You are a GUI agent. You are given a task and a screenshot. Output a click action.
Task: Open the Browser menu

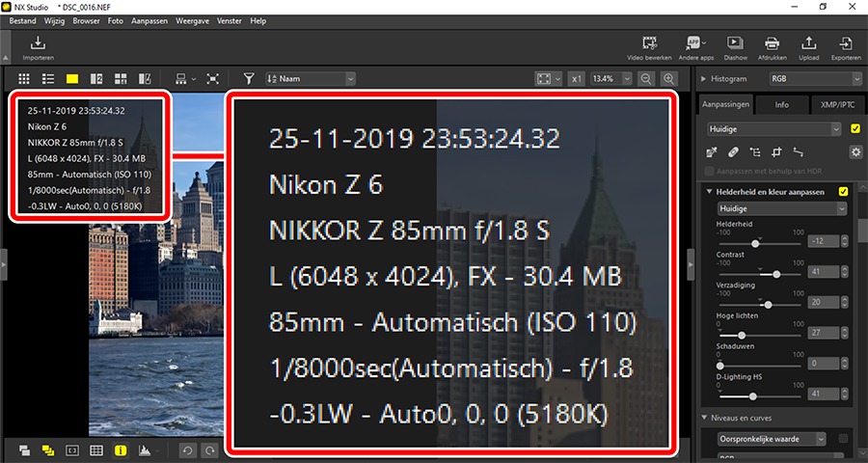87,21
